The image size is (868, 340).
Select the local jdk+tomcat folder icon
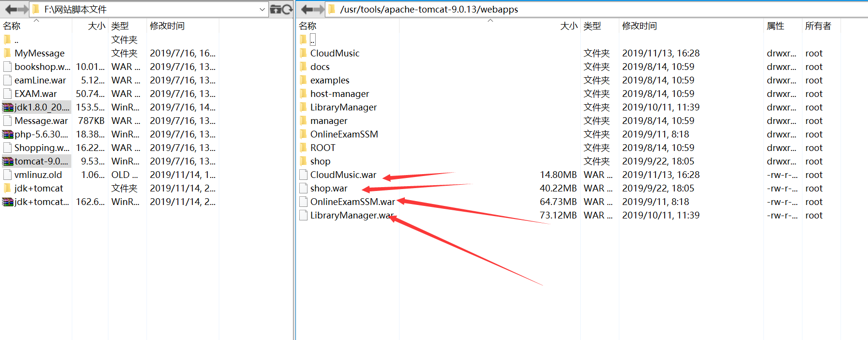point(7,188)
